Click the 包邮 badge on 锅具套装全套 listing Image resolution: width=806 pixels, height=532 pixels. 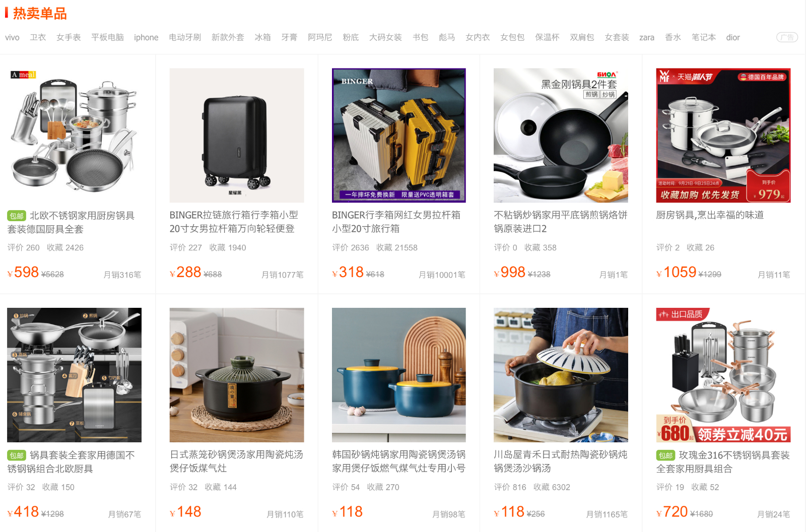click(x=17, y=455)
